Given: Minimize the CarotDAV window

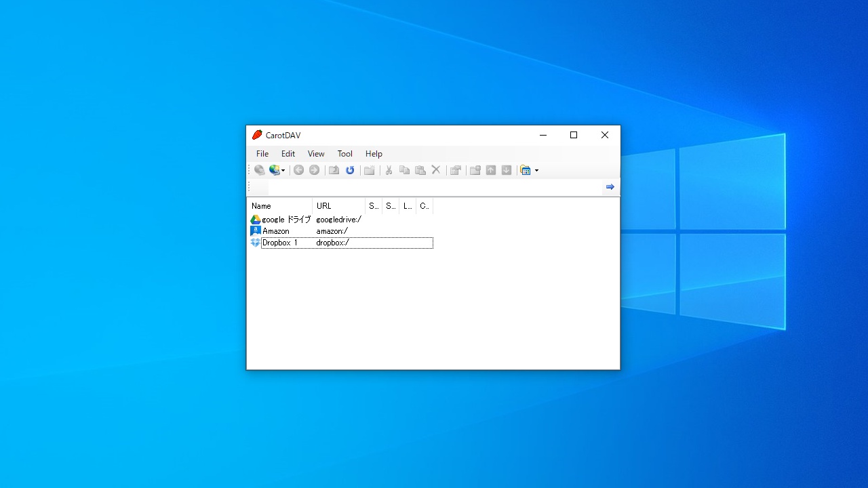Looking at the screenshot, I should [543, 135].
